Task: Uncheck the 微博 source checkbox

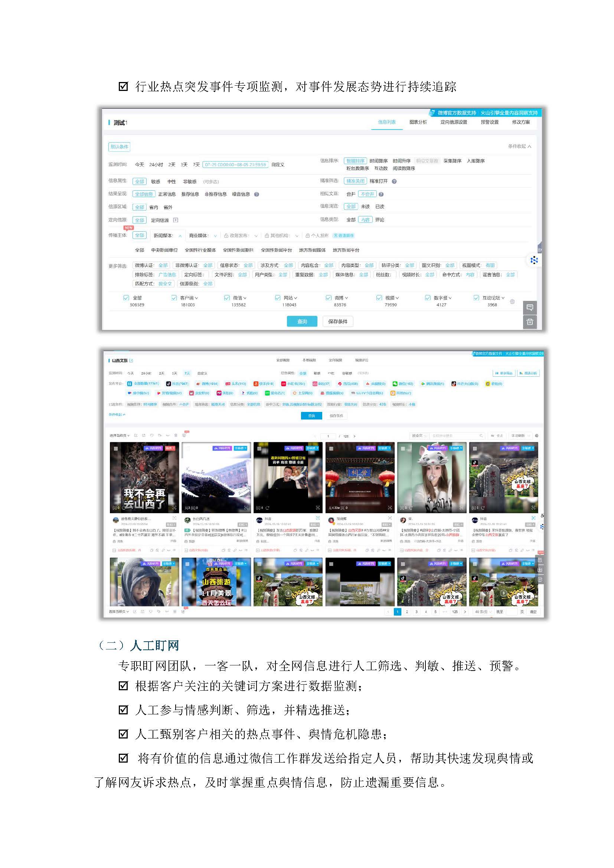Action: pyautogui.click(x=329, y=298)
